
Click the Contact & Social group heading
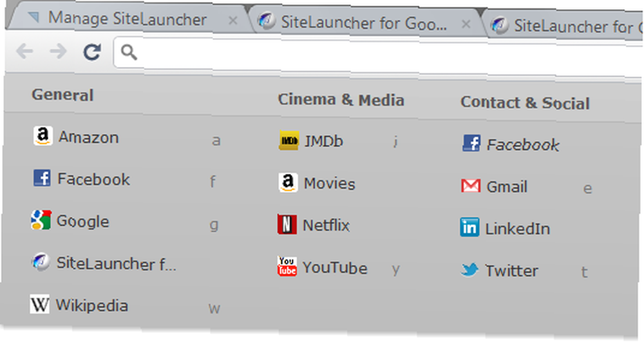[x=525, y=102]
